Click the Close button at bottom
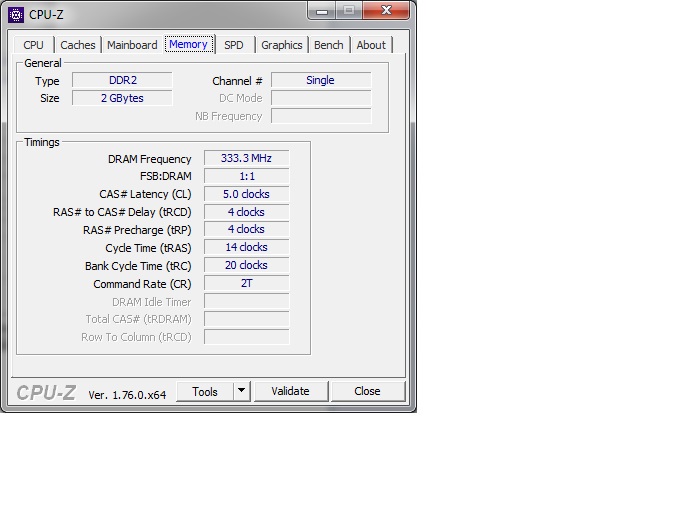This screenshot has width=691, height=518. pos(367,391)
